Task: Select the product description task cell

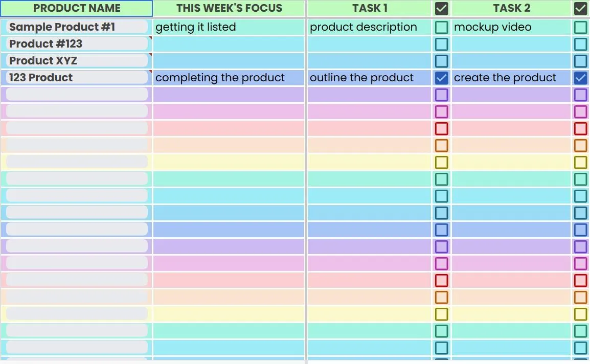Action: tap(369, 27)
